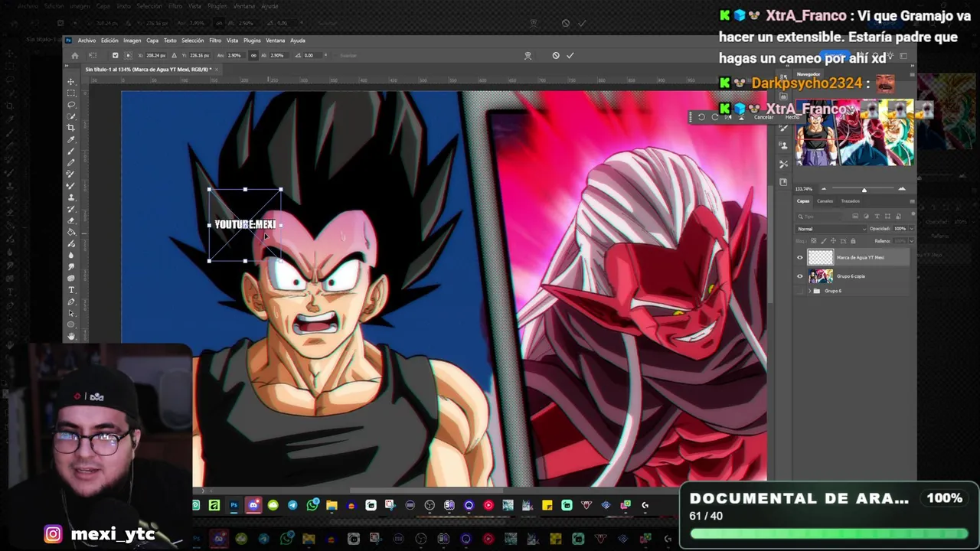Click the Home icon in options bar
Viewport: 980px width, 551px height.
pyautogui.click(x=75, y=55)
